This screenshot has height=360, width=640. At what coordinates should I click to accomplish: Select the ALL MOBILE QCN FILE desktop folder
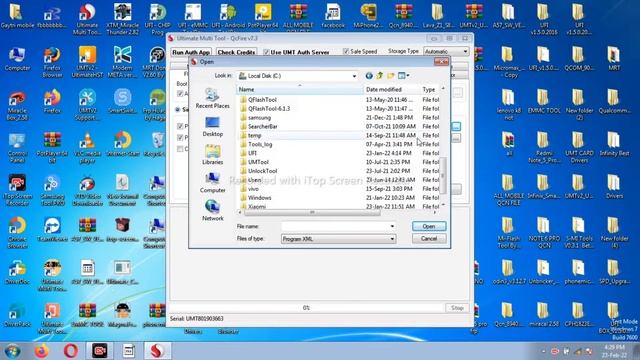click(509, 191)
